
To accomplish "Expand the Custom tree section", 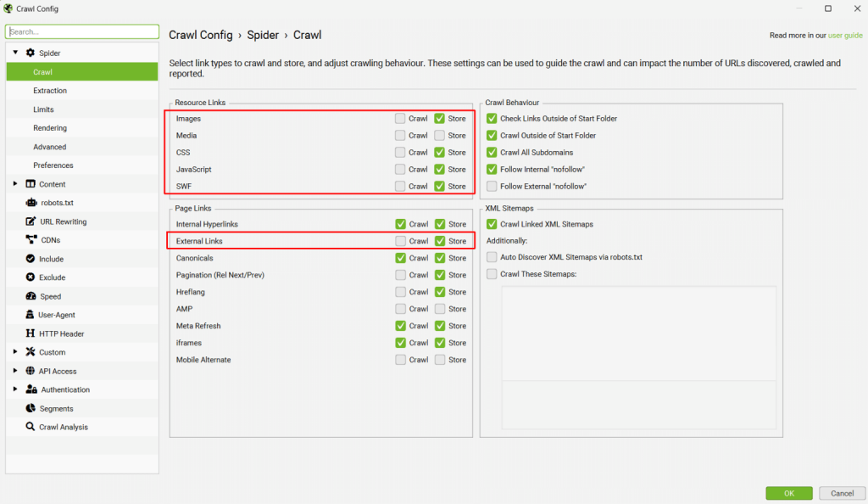I will (x=15, y=352).
